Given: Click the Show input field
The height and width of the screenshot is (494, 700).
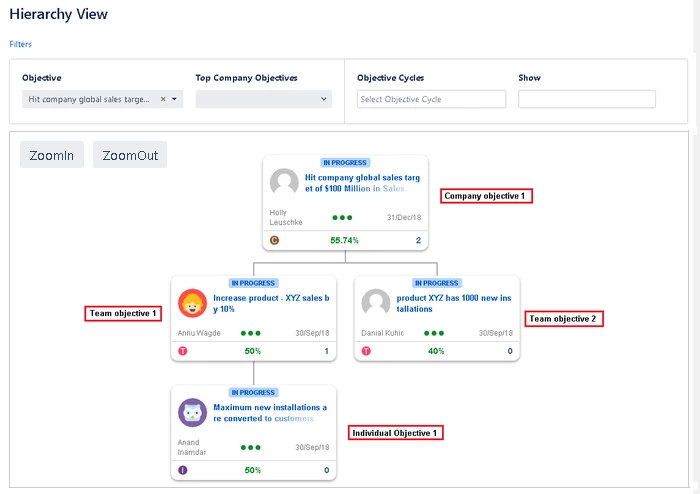Looking at the screenshot, I should pos(586,99).
